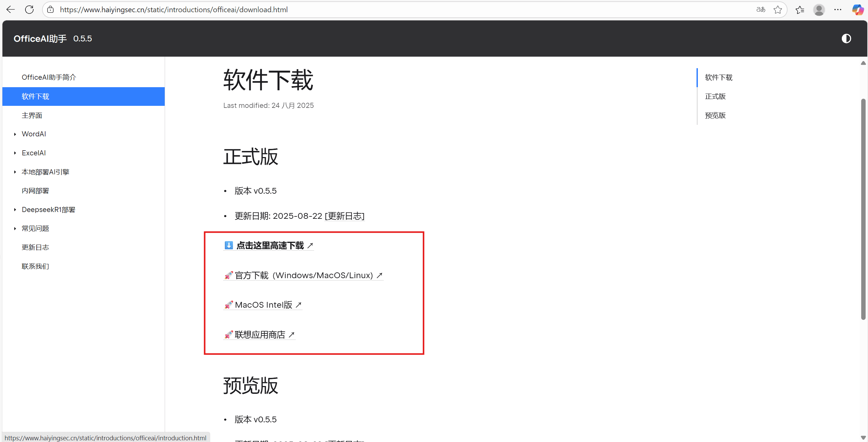868x442 pixels.
Task: Reload the page with refresh icon
Action: pos(30,9)
